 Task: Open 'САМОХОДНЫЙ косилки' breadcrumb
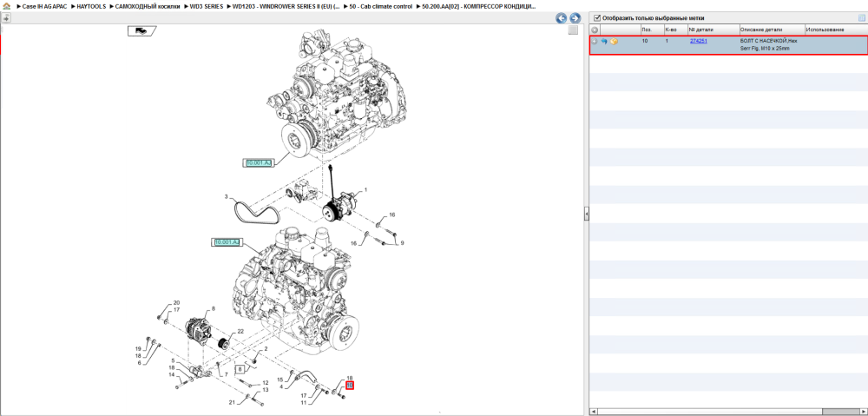148,7
